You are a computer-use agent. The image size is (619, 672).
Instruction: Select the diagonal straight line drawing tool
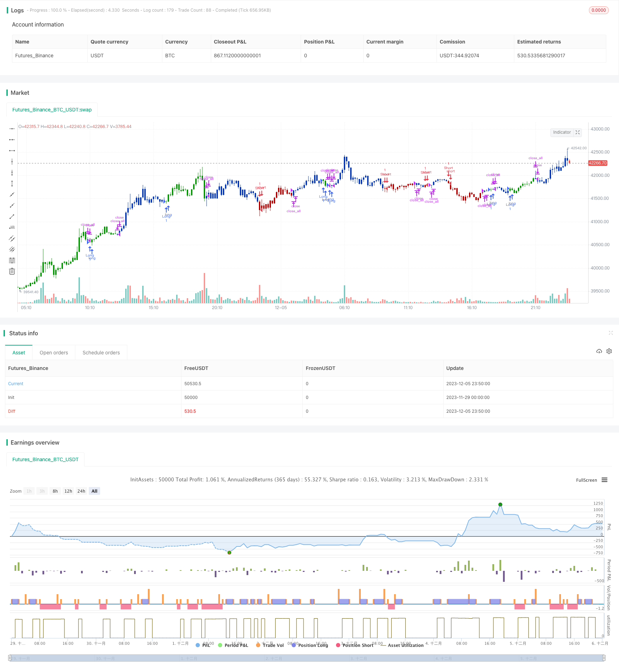tap(12, 195)
